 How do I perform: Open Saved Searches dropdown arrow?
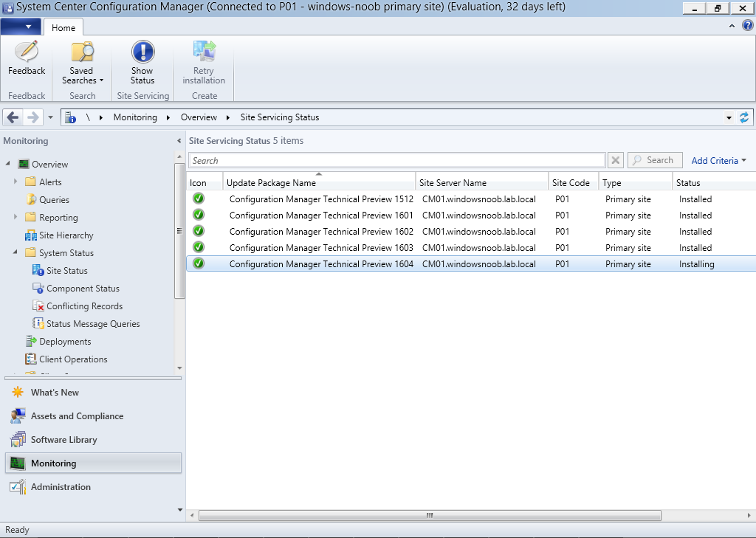101,80
